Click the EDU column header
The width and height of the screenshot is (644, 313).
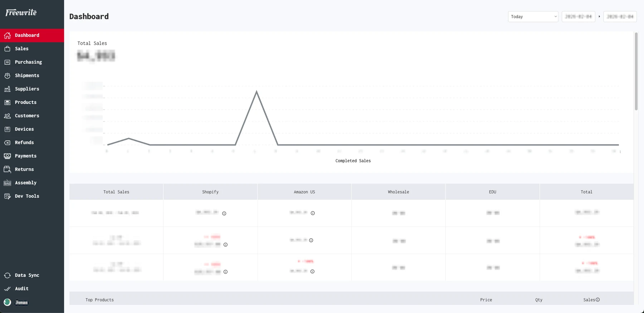(493, 192)
